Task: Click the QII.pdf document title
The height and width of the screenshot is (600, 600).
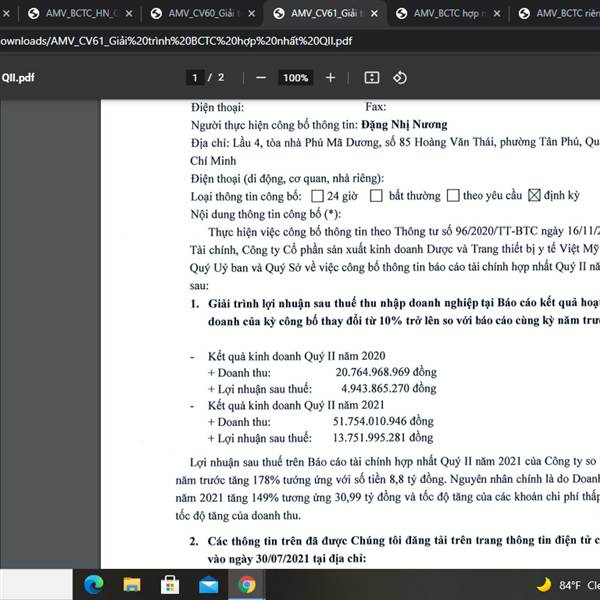Action: pos(18,78)
